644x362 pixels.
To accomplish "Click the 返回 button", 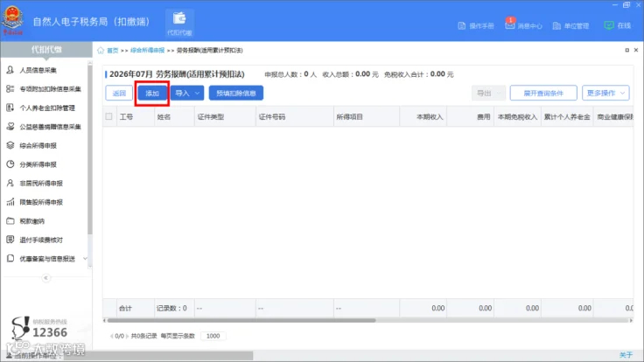I will click(x=119, y=94).
